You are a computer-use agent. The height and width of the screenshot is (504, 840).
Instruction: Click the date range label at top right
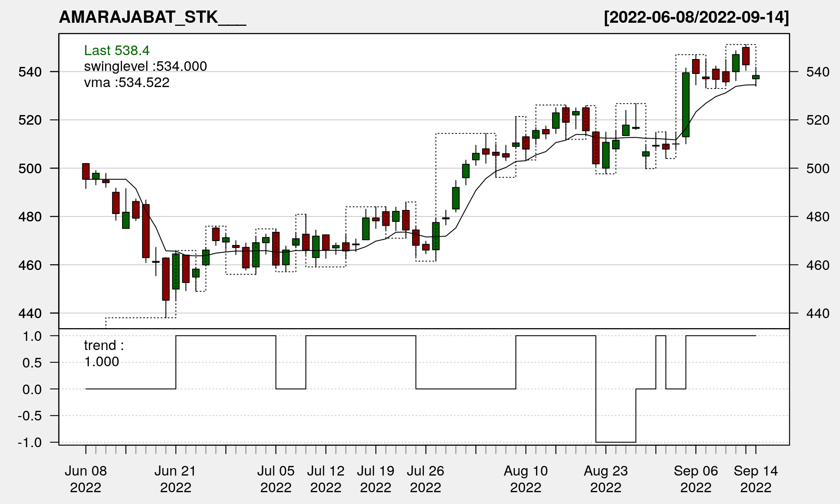point(696,17)
